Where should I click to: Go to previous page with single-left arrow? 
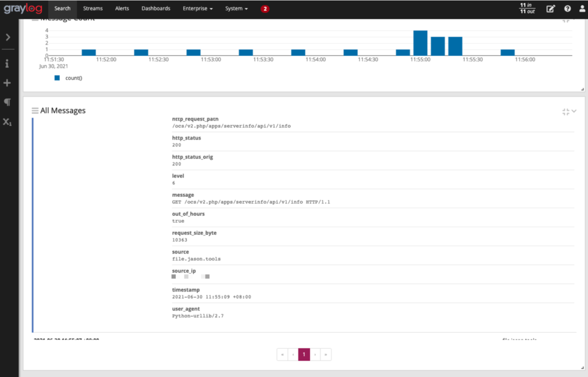pos(293,355)
